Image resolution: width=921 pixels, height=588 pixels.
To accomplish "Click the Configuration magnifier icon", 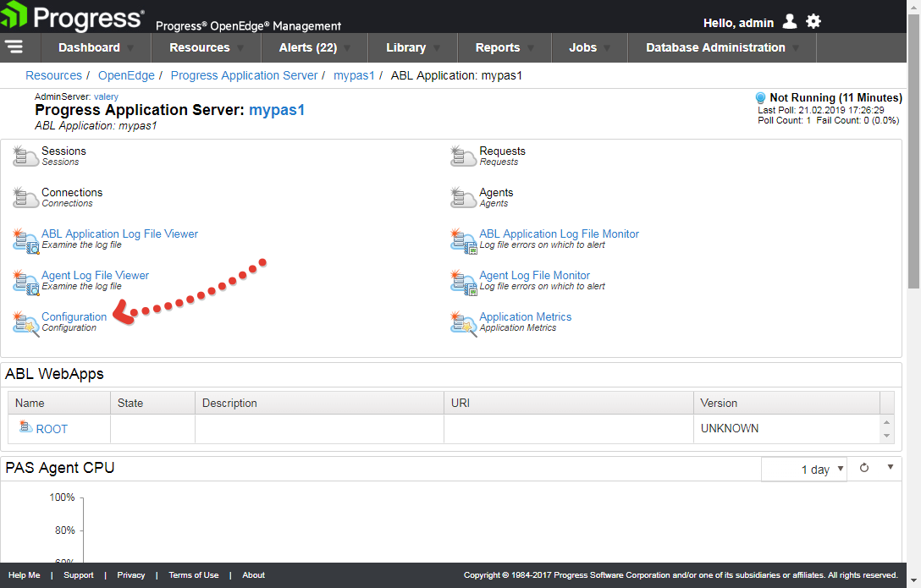I will 25,322.
